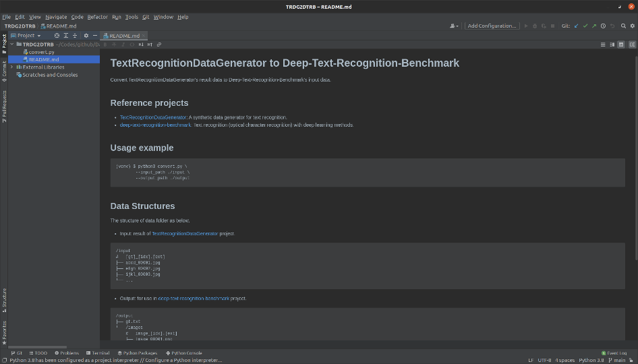
Task: Click the Run play icon in toolbar
Action: 525,26
